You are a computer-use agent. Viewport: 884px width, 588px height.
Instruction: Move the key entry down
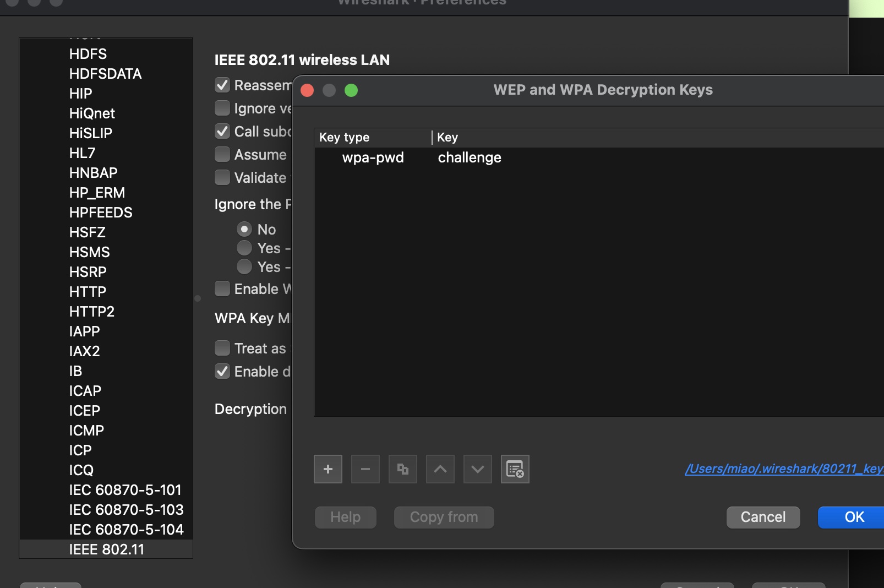click(x=478, y=469)
